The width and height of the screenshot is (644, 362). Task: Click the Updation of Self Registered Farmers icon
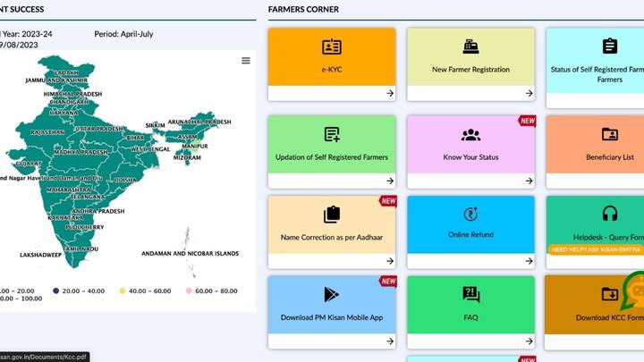coord(332,135)
